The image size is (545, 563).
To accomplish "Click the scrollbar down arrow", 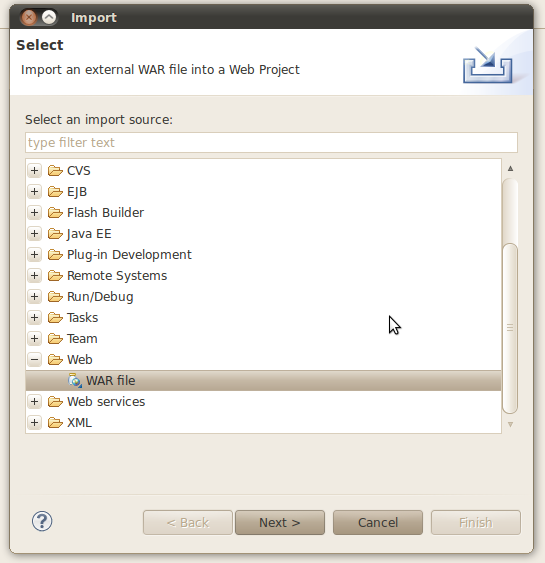I will click(510, 424).
